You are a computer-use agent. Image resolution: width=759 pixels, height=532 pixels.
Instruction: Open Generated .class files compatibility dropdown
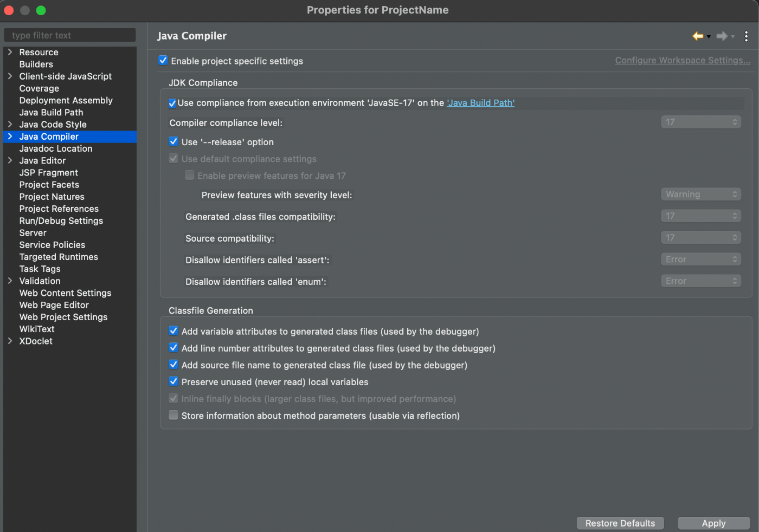(700, 216)
